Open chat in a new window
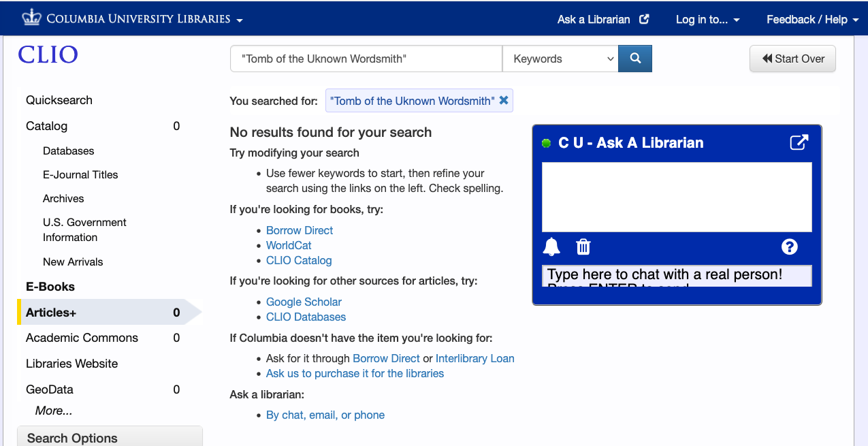 point(799,142)
